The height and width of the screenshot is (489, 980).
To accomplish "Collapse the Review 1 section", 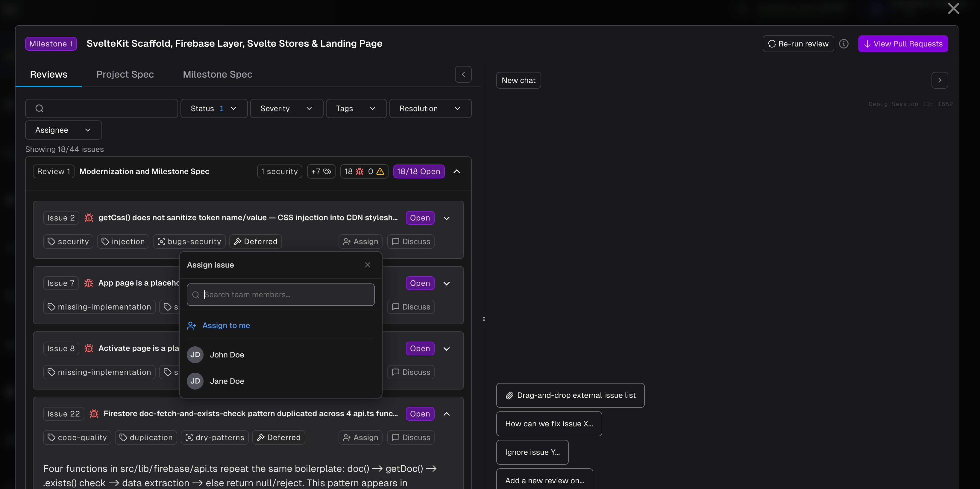I will tap(456, 171).
